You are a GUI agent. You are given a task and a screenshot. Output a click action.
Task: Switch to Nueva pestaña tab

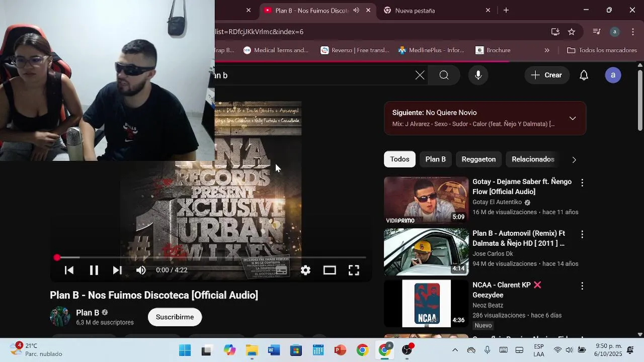(x=436, y=11)
